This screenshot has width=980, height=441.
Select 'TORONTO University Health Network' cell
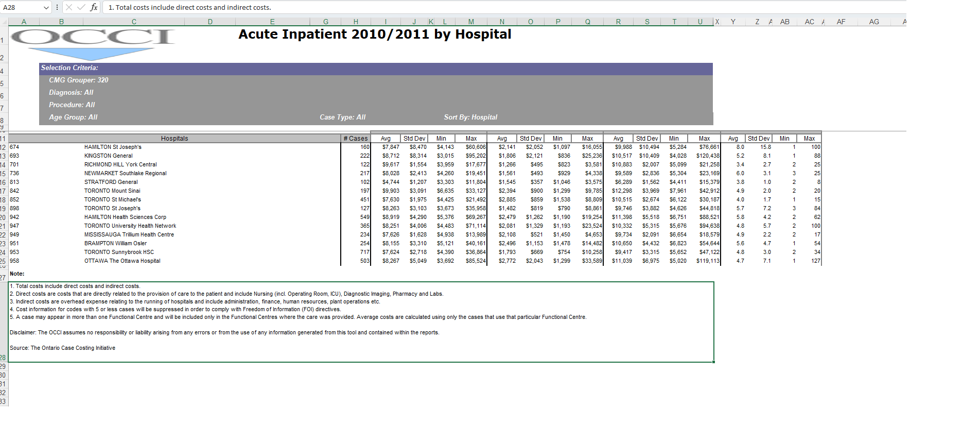tap(130, 226)
